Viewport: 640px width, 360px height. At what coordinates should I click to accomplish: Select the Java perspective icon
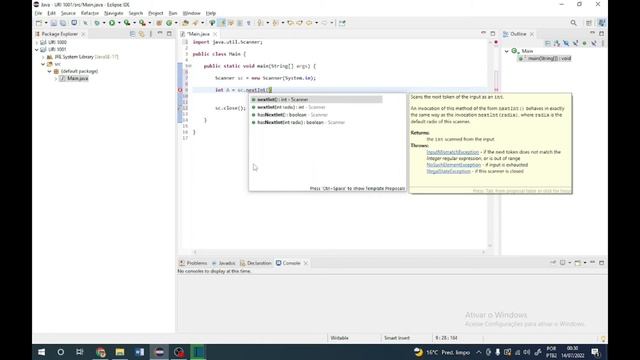coord(602,23)
